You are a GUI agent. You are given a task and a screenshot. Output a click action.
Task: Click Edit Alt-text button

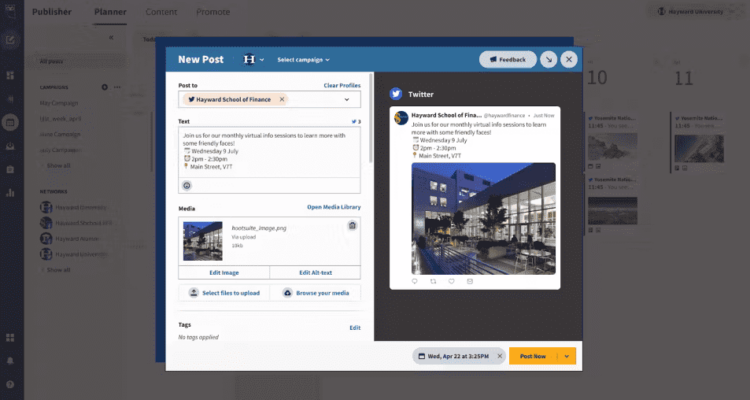point(315,272)
